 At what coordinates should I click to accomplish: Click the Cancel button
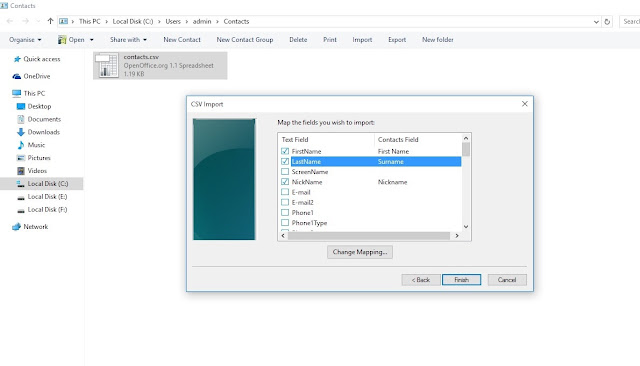coord(507,280)
